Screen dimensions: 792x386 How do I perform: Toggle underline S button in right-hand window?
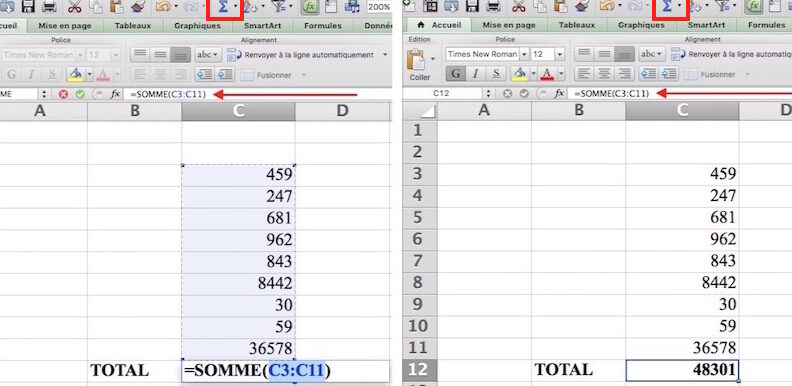[496, 74]
